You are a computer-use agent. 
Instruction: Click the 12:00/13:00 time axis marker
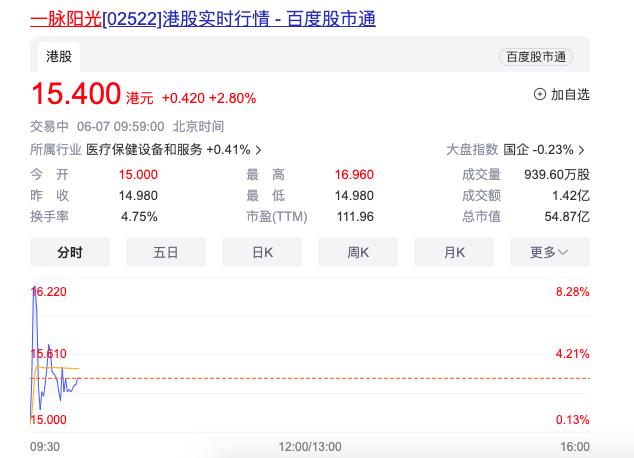click(x=309, y=446)
